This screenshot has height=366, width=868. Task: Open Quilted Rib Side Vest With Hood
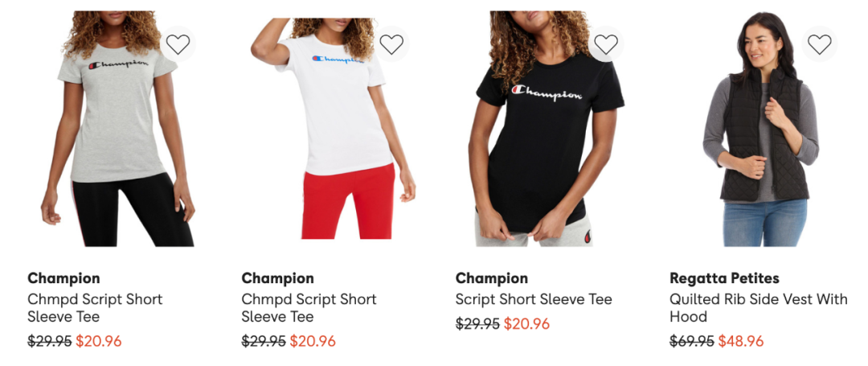(x=759, y=308)
